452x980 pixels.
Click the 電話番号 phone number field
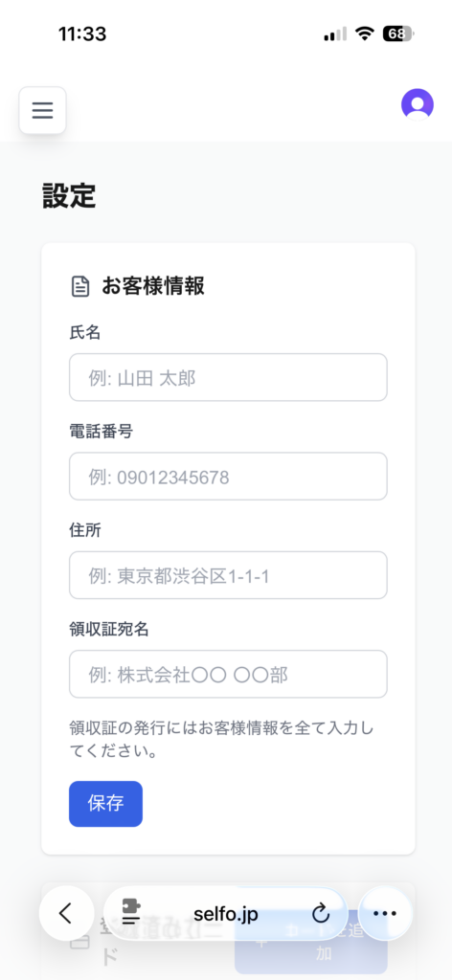(x=228, y=477)
